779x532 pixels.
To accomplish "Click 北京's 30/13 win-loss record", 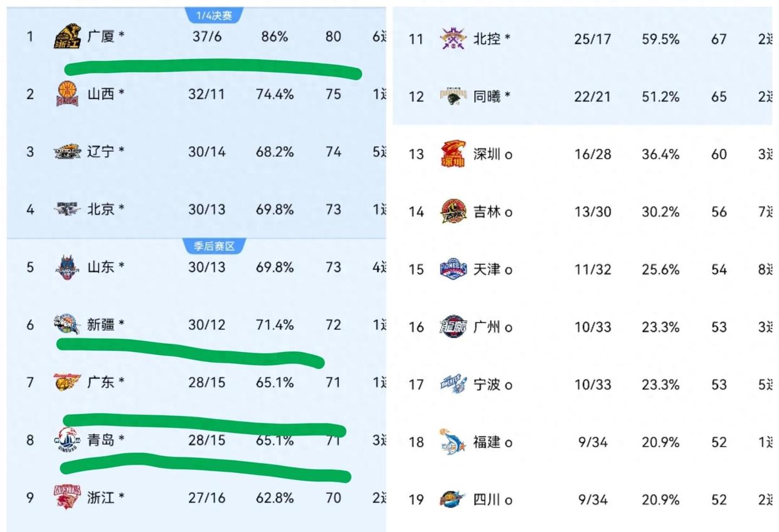I will click(x=206, y=210).
